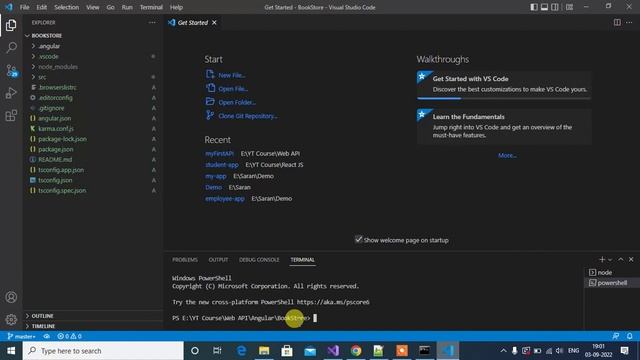Screen dimensions: 640x360
Task: Open Customize Layout icon in title bar
Action: click(569, 7)
